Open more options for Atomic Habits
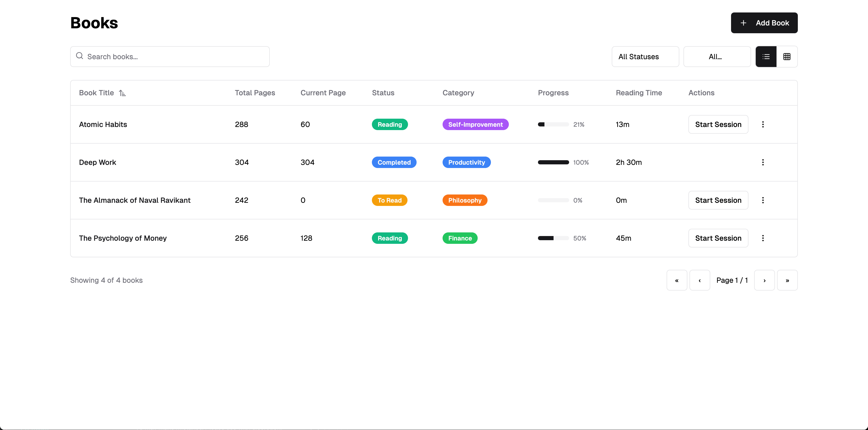Viewport: 868px width, 430px height. pyautogui.click(x=763, y=124)
